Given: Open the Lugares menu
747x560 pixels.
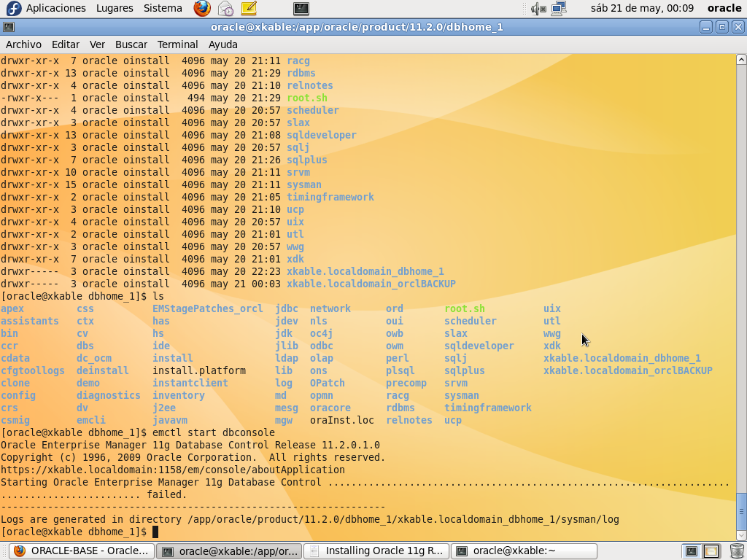Looking at the screenshot, I should (x=115, y=8).
